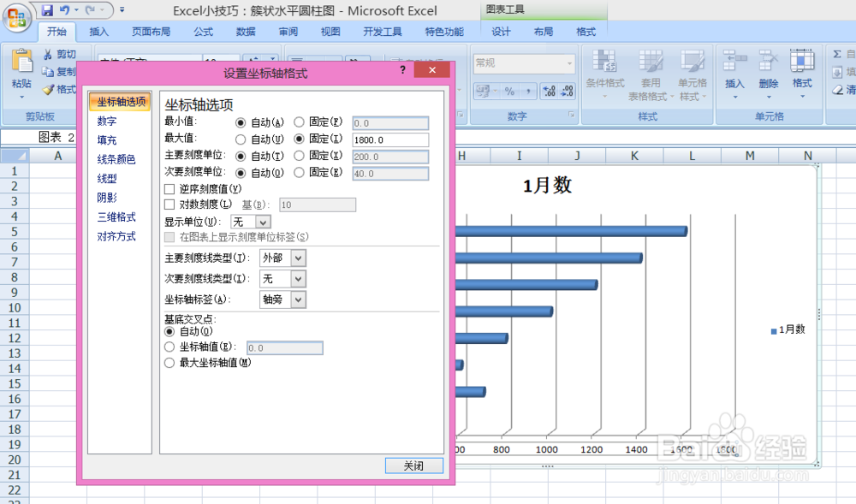Cut selection with the scissors icon
Viewport: 856px width, 504px height.
(48, 54)
